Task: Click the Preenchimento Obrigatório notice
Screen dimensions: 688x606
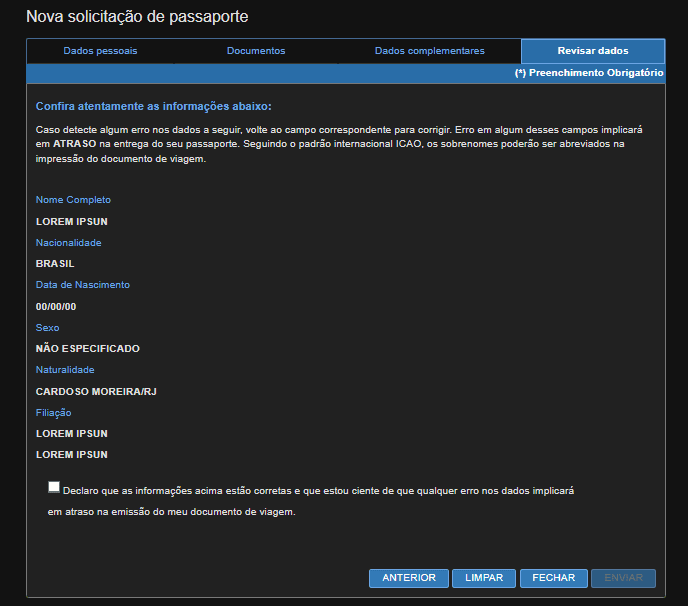Action: click(x=589, y=74)
